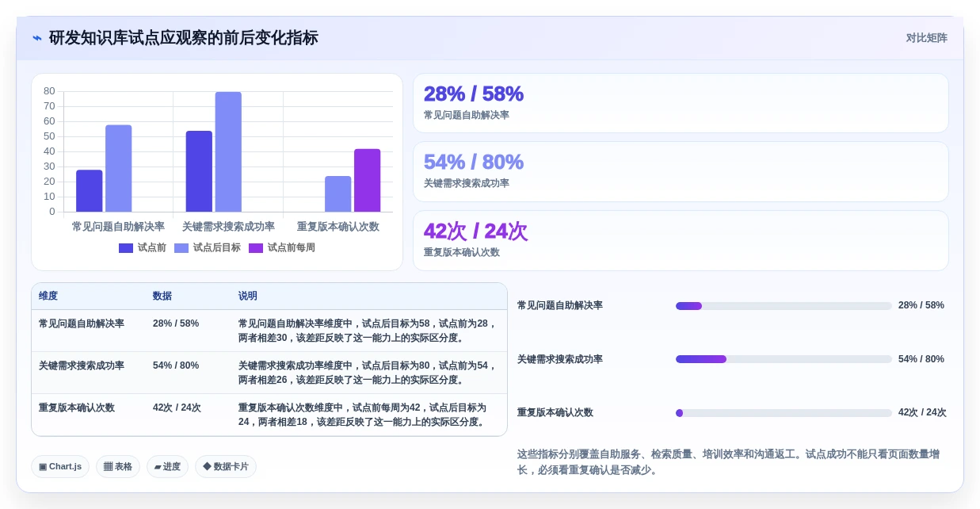Image resolution: width=980 pixels, height=509 pixels.
Task: Click the 试点前 bar for 常见问题自助解决率 in chart
Action: [x=90, y=191]
